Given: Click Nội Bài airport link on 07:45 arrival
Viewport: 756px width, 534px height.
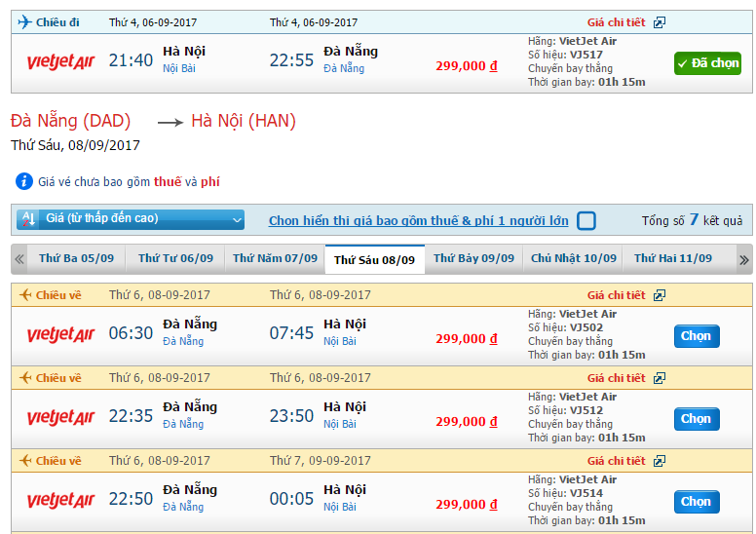Looking at the screenshot, I should coord(339,341).
